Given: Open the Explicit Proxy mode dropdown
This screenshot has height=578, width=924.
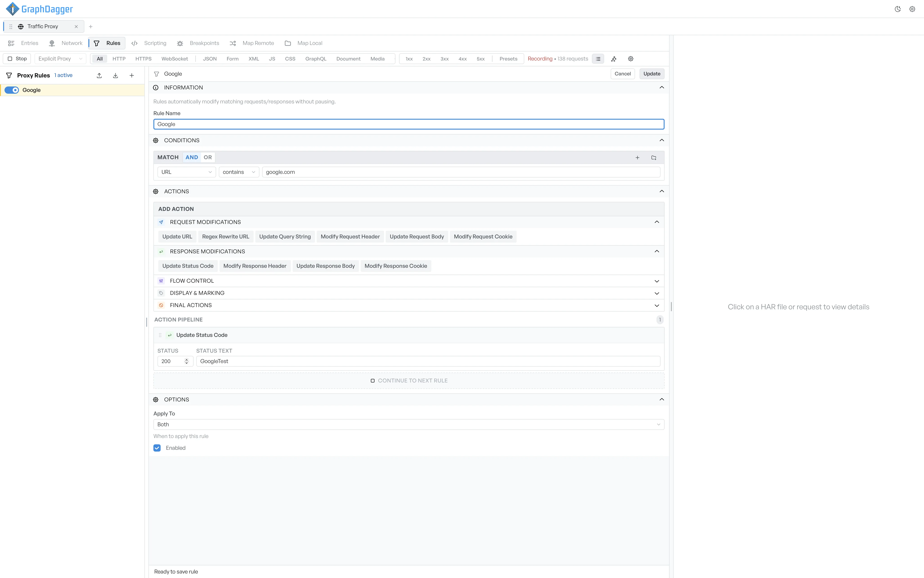Looking at the screenshot, I should coord(60,59).
